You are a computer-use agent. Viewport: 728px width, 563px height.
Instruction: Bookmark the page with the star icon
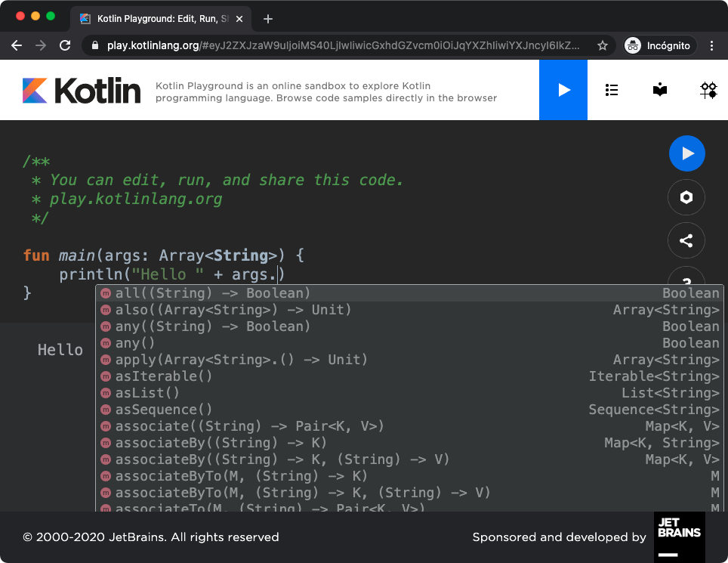tap(603, 45)
